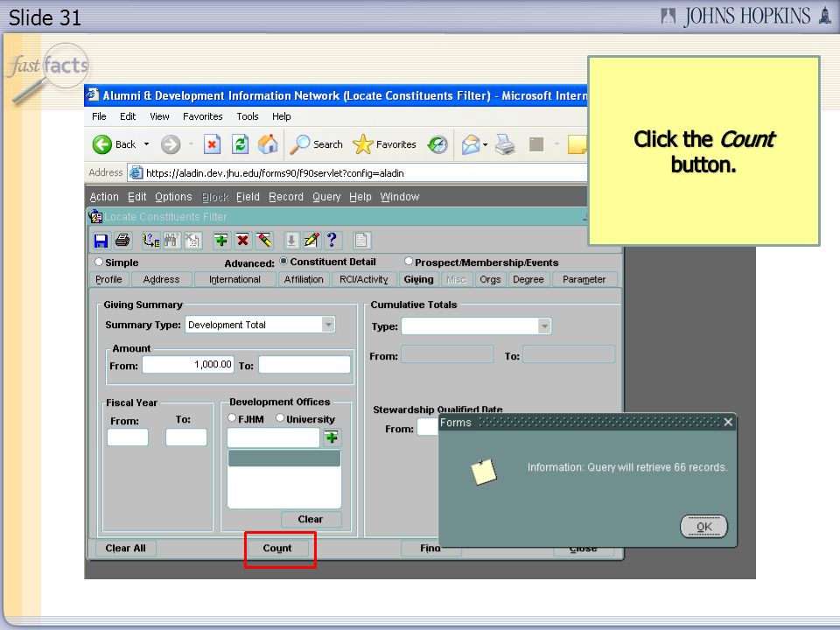Screen dimensions: 840x630
Task: Click the browser Print printer icon
Action: click(505, 144)
